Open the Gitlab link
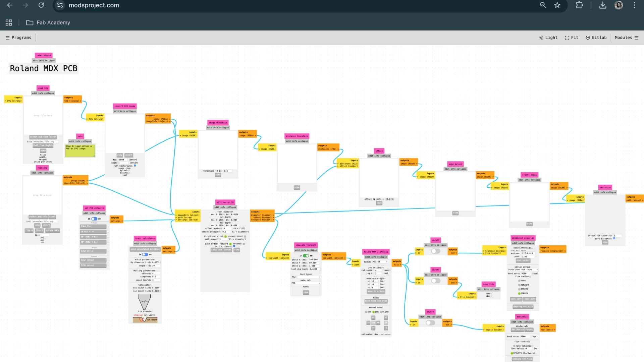Screen dimensions: 644x362 click(596, 38)
